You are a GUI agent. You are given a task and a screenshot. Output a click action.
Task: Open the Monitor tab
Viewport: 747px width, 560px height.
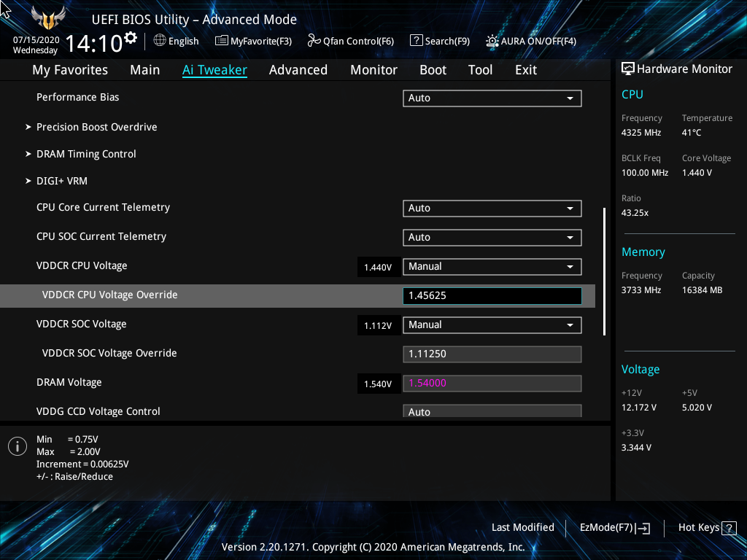click(x=373, y=70)
